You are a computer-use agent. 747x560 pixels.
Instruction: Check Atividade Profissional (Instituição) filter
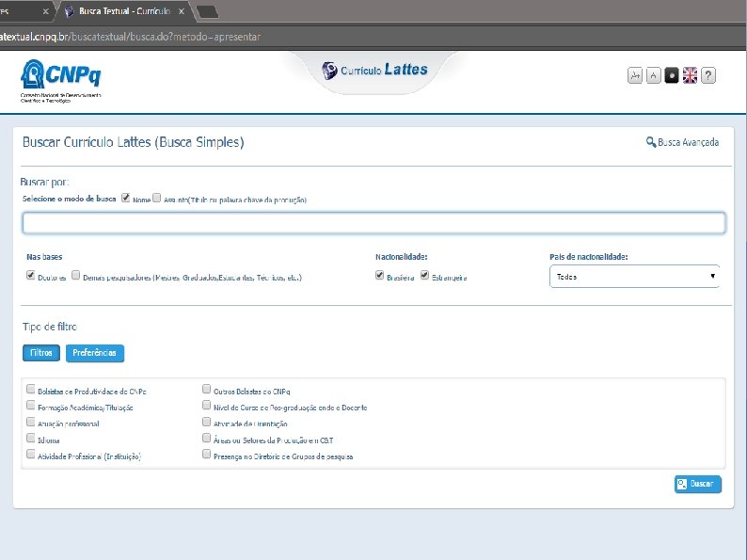[x=30, y=454]
